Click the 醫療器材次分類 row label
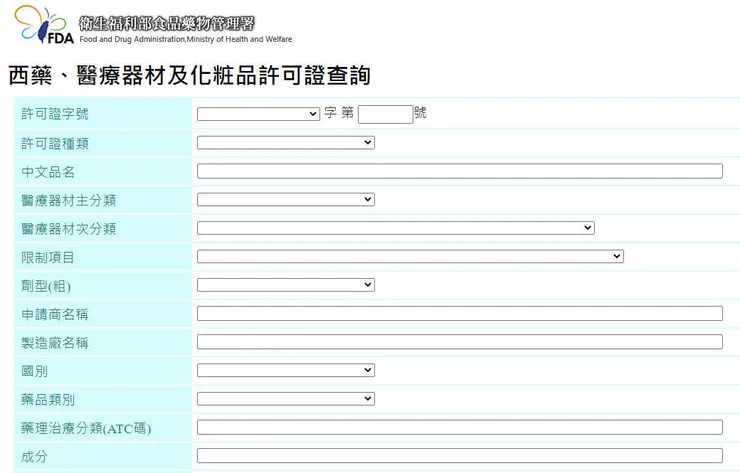Image resolution: width=740 pixels, height=473 pixels. click(68, 229)
